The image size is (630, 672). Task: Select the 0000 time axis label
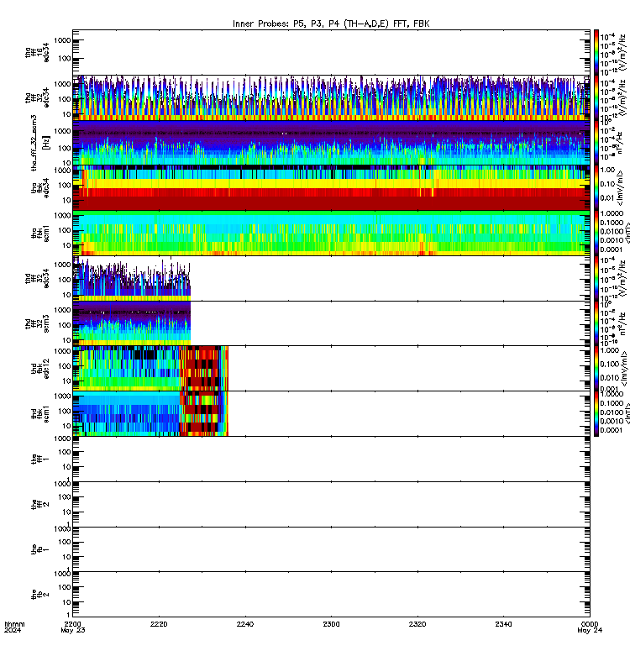click(x=590, y=624)
